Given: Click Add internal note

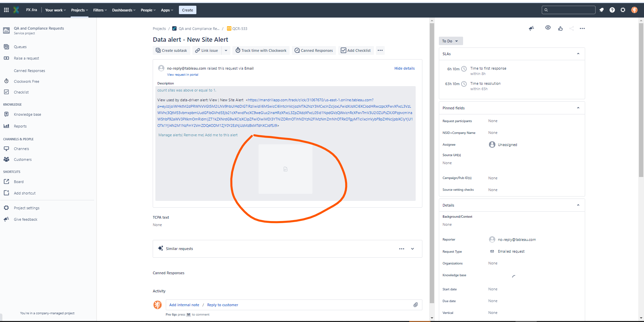Looking at the screenshot, I should [184, 305].
